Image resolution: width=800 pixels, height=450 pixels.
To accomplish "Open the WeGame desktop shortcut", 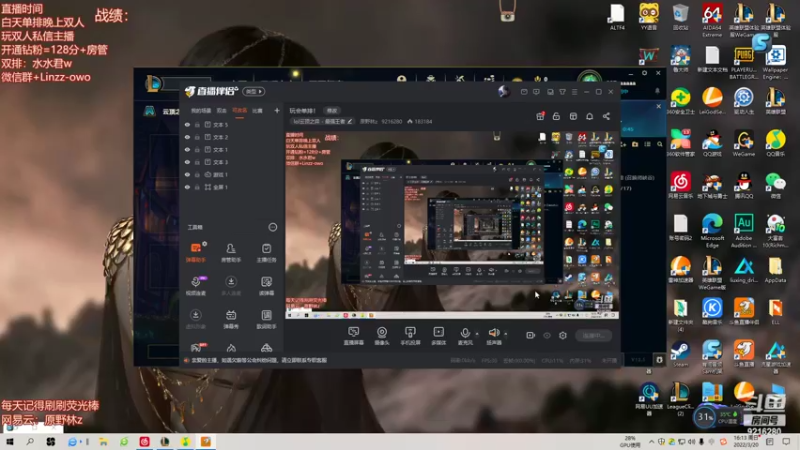I will tap(744, 143).
